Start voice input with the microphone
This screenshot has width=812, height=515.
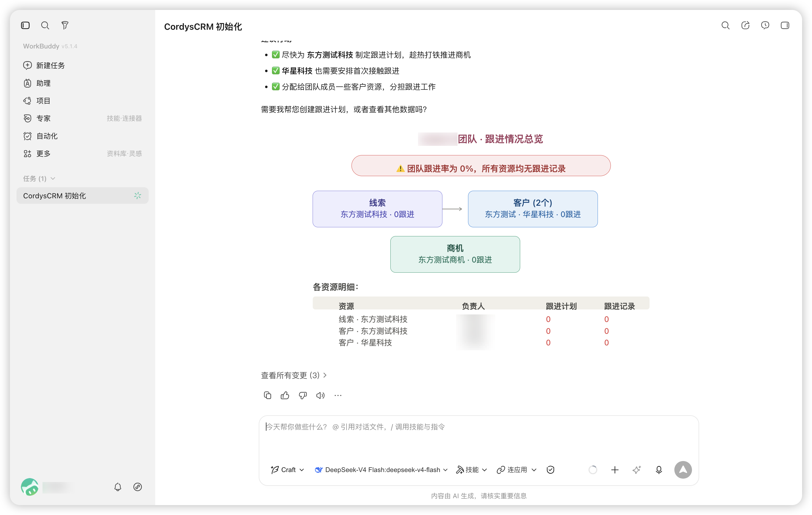(x=659, y=470)
